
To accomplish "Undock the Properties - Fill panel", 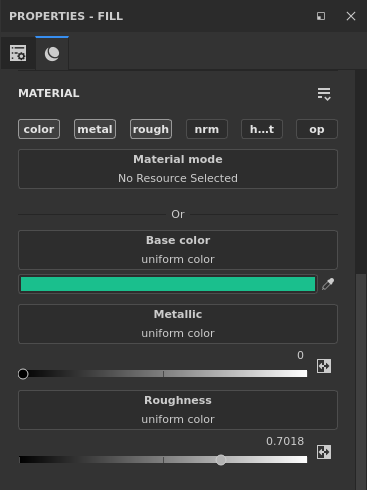I will tap(321, 16).
